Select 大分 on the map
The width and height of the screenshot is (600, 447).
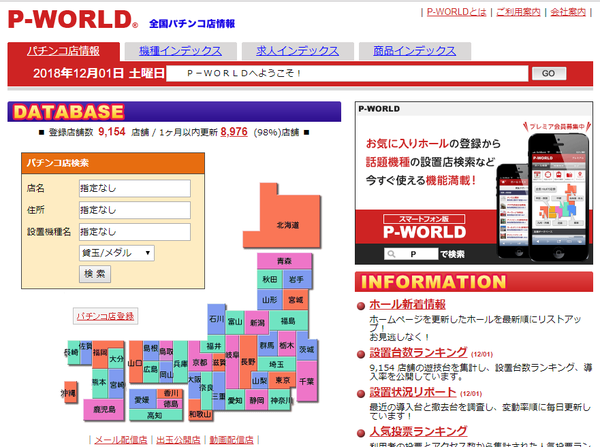coord(116,359)
